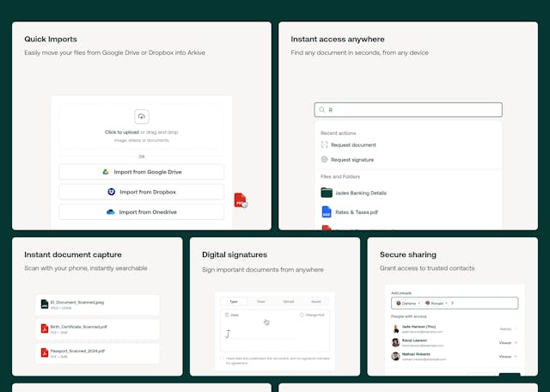Click the 'Click to upload' link
This screenshot has height=392, width=550.
[x=122, y=132]
